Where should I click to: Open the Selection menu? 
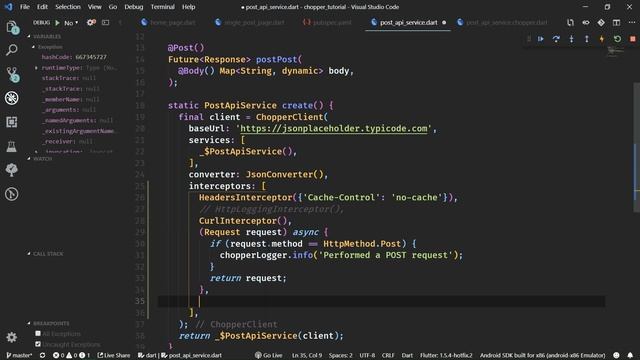click(x=68, y=7)
